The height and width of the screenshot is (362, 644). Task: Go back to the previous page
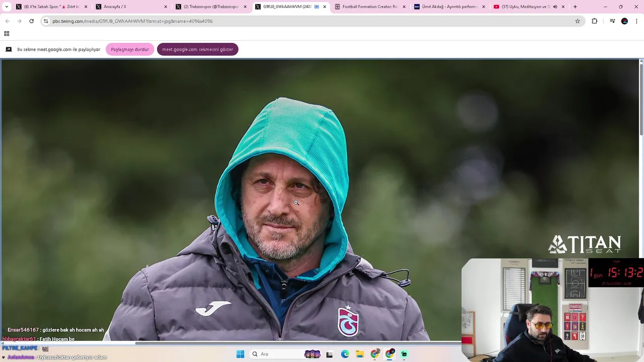[x=7, y=21]
